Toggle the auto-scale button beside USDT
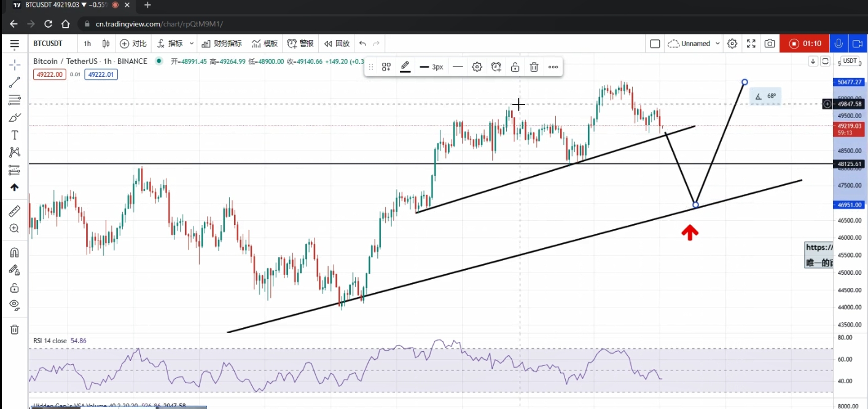 tap(826, 61)
